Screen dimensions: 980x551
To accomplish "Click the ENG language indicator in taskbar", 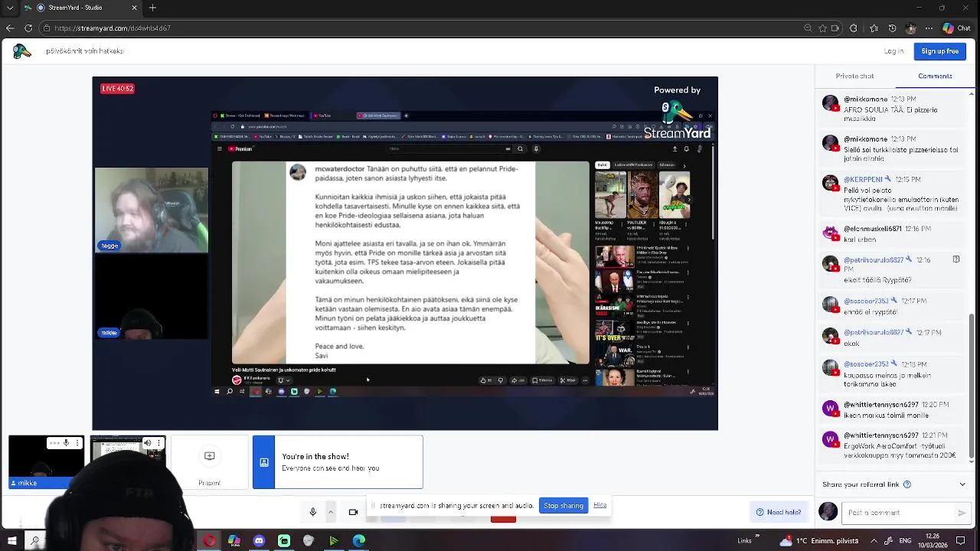I will [x=906, y=540].
